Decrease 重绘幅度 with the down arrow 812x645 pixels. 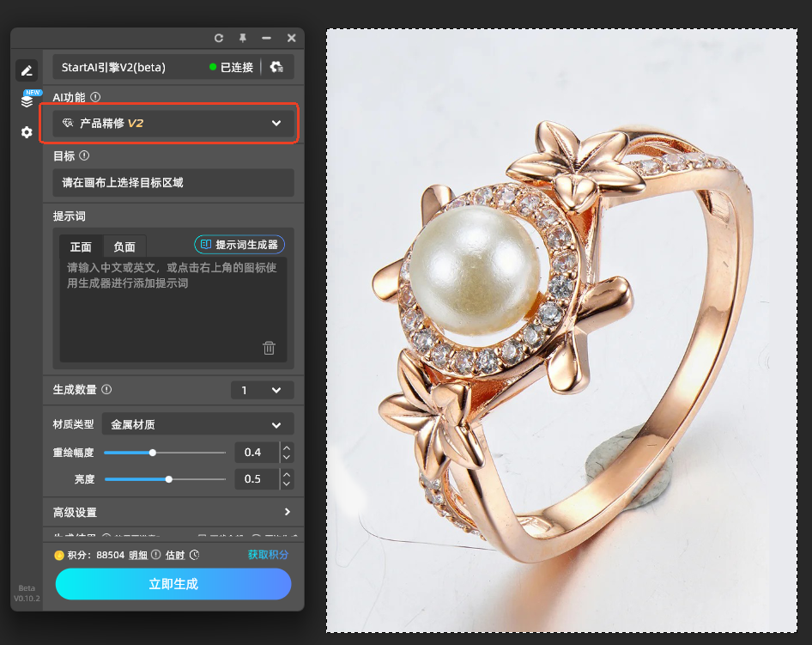click(x=287, y=458)
